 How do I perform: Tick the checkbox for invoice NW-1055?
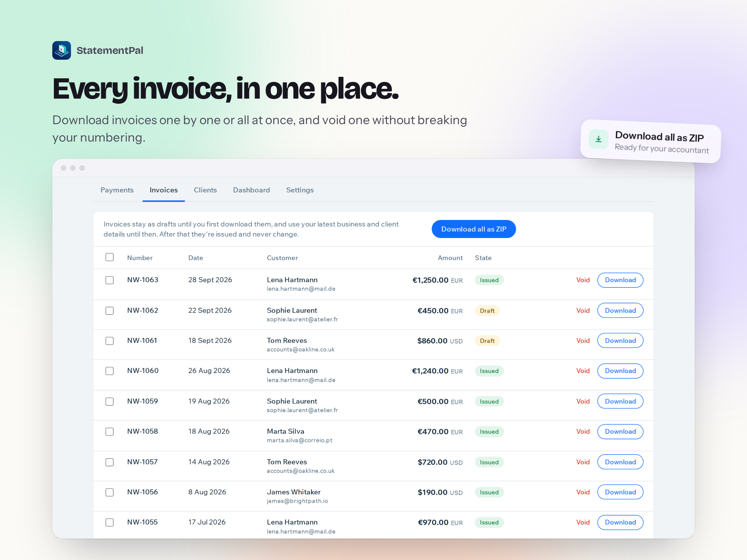coord(110,523)
